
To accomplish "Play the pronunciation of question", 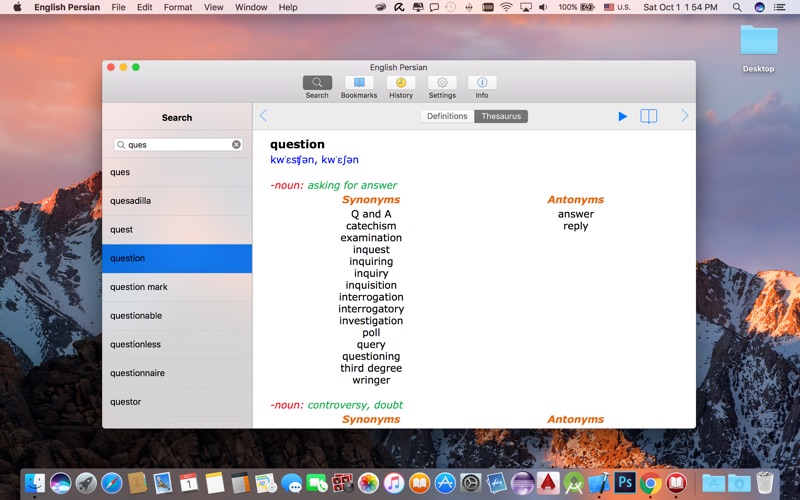I will [x=622, y=116].
